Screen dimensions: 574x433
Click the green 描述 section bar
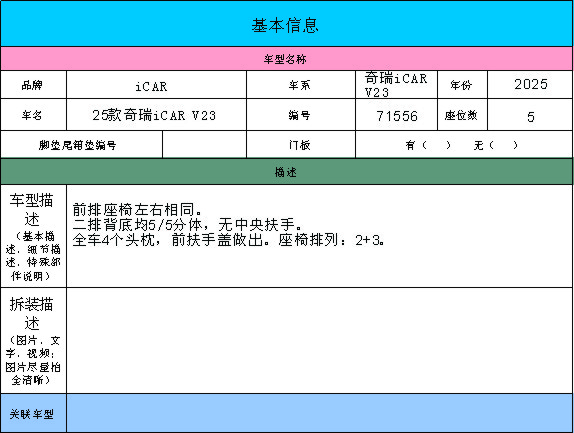tap(287, 172)
